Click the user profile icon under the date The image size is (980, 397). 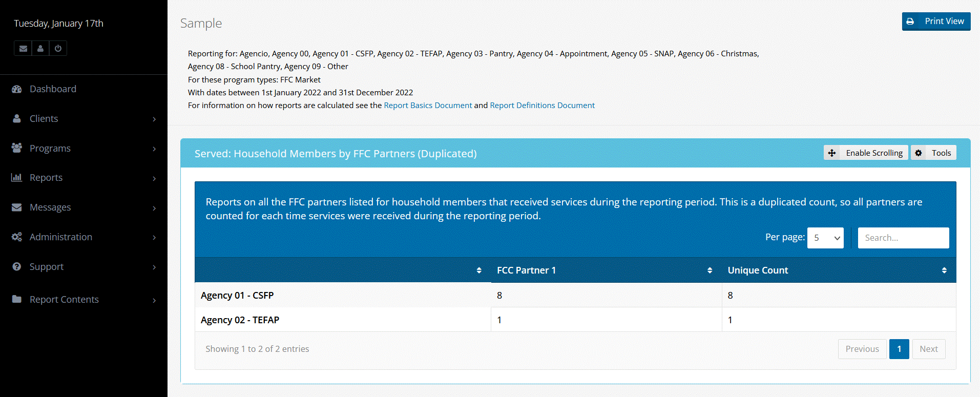pos(40,48)
